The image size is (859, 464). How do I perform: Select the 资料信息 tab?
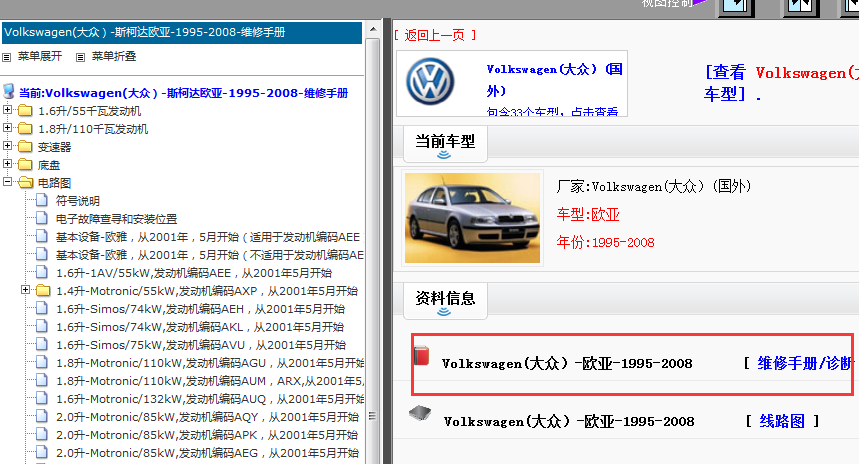pyautogui.click(x=445, y=301)
